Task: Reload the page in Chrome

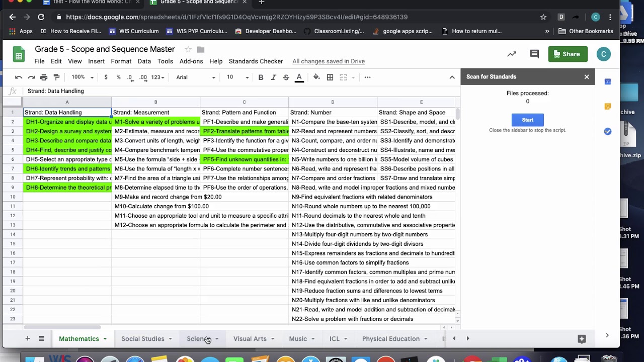Action: 41,17
